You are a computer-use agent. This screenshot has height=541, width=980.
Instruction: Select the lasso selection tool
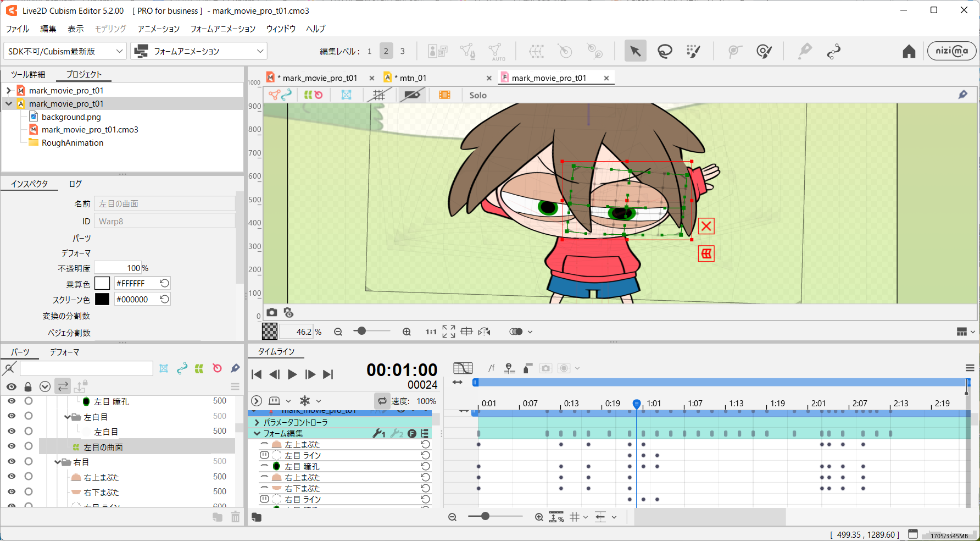[665, 51]
